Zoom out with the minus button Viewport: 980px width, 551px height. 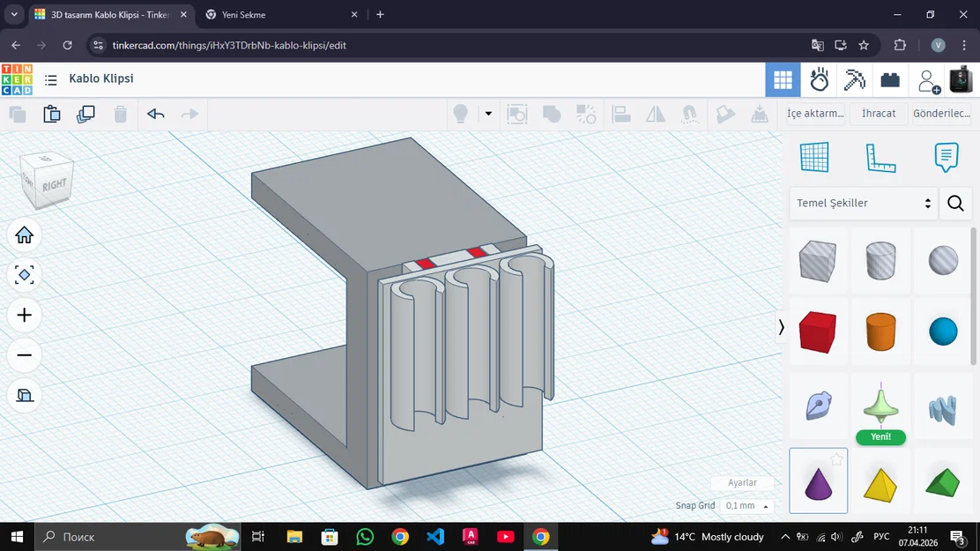[25, 355]
